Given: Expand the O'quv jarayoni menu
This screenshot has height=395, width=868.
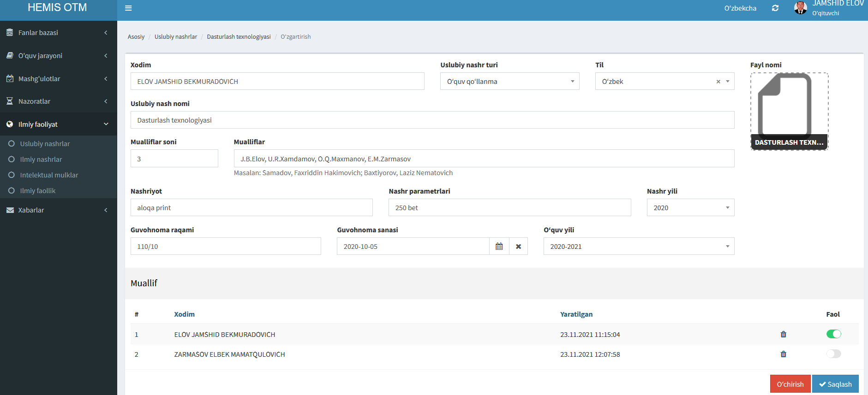Looking at the screenshot, I should [x=58, y=56].
